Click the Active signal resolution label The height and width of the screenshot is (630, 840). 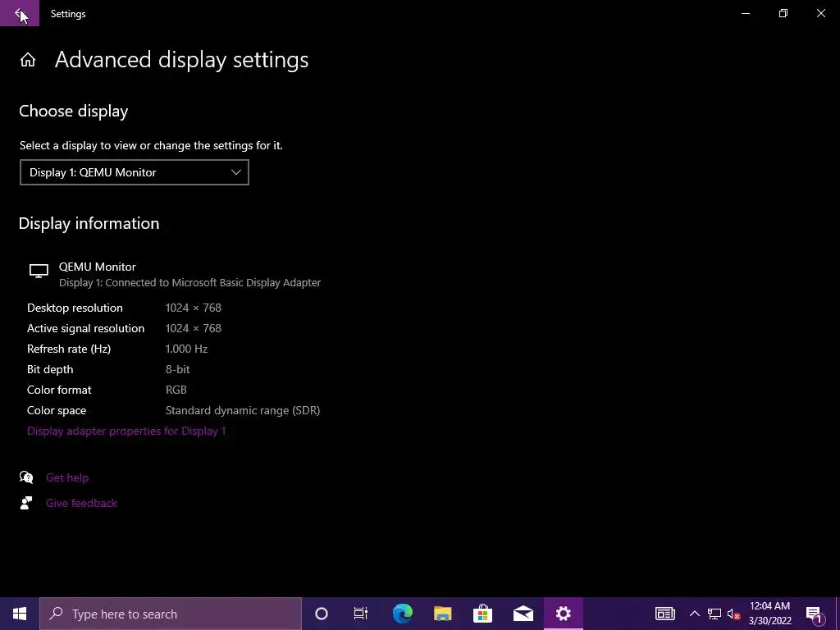[85, 328]
